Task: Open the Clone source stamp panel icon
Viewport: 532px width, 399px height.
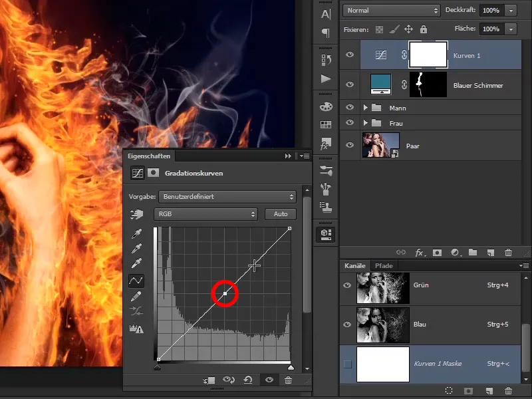Action: tap(326, 207)
